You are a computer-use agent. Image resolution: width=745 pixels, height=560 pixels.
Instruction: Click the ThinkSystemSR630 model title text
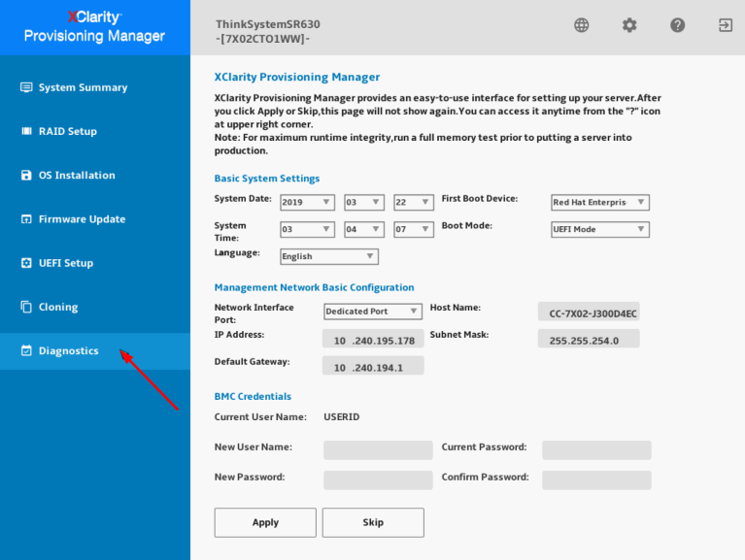click(x=268, y=24)
